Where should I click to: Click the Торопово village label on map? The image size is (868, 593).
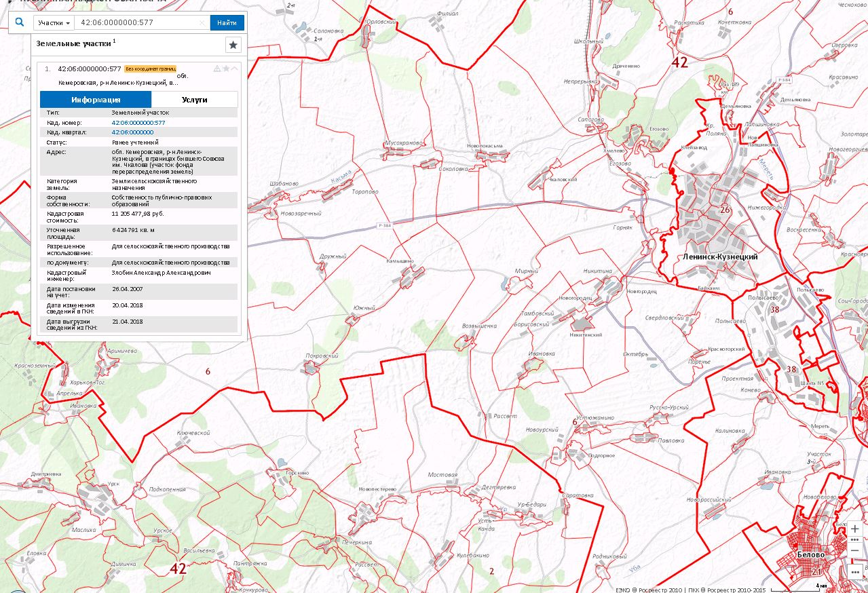365,192
